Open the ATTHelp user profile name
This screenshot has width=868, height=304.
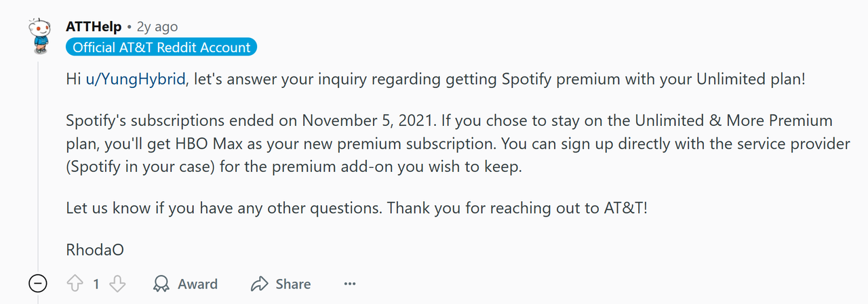click(x=94, y=27)
